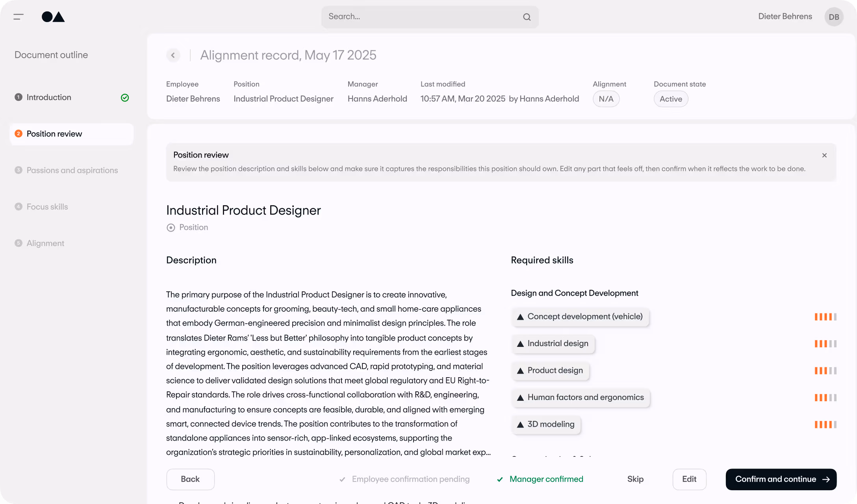Click Dieter Behrens name in header
Image resolution: width=857 pixels, height=504 pixels.
click(785, 17)
